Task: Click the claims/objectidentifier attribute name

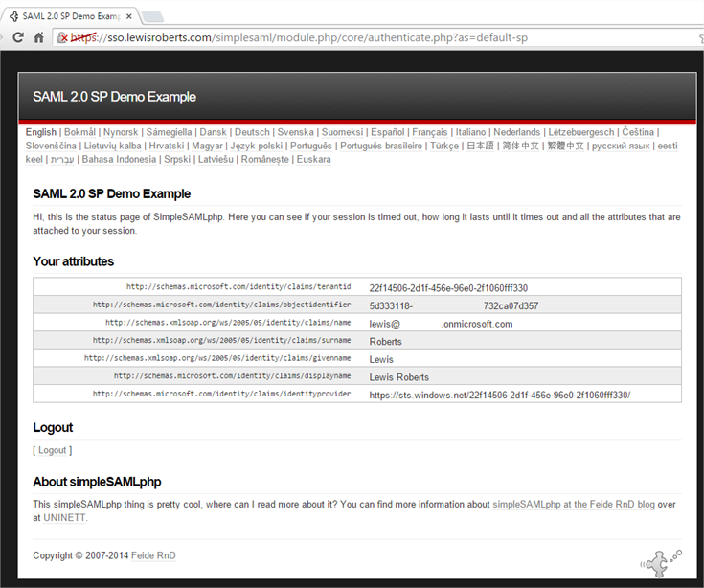Action: click(x=222, y=305)
